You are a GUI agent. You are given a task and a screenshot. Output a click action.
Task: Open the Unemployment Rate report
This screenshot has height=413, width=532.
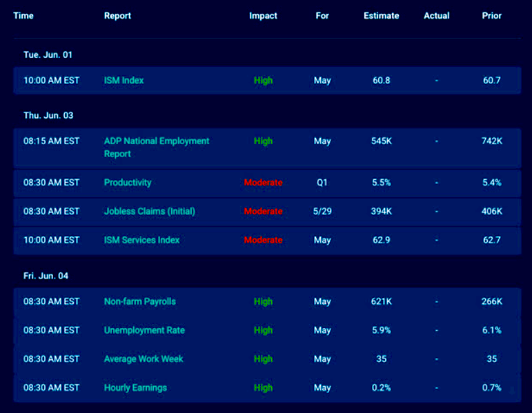144,330
